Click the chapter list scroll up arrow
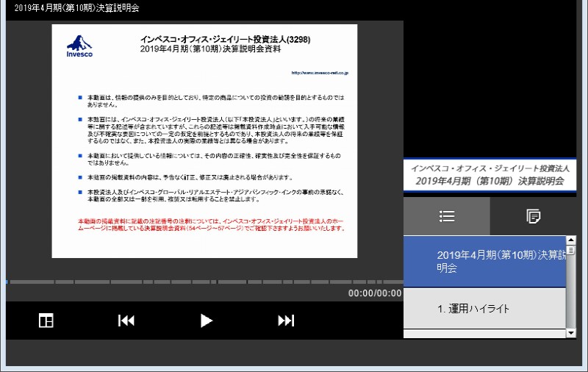 [x=571, y=240]
